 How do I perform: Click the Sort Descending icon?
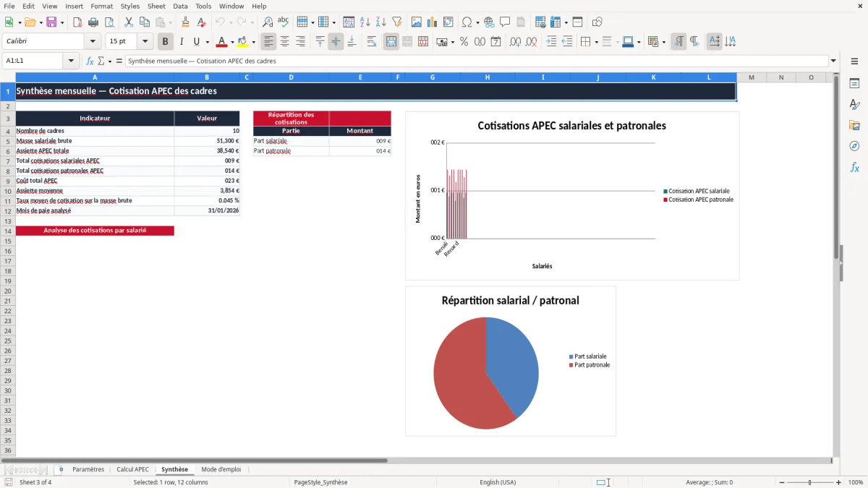[381, 22]
